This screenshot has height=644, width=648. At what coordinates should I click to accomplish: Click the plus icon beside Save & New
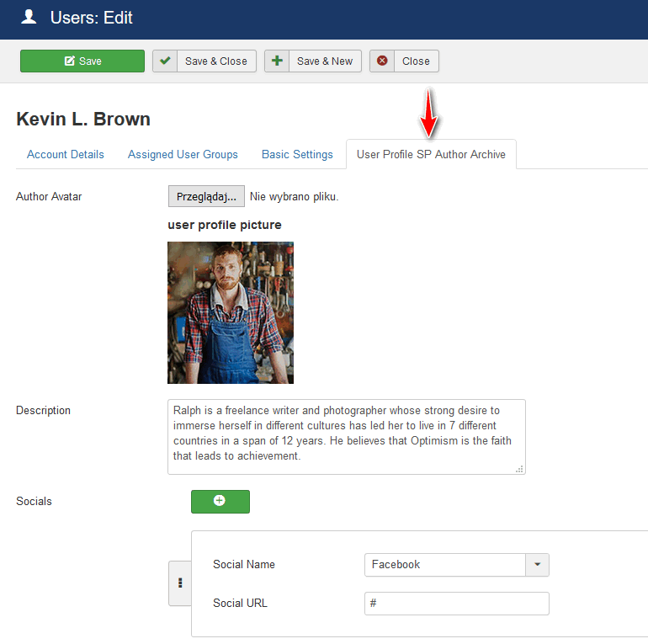pyautogui.click(x=277, y=61)
